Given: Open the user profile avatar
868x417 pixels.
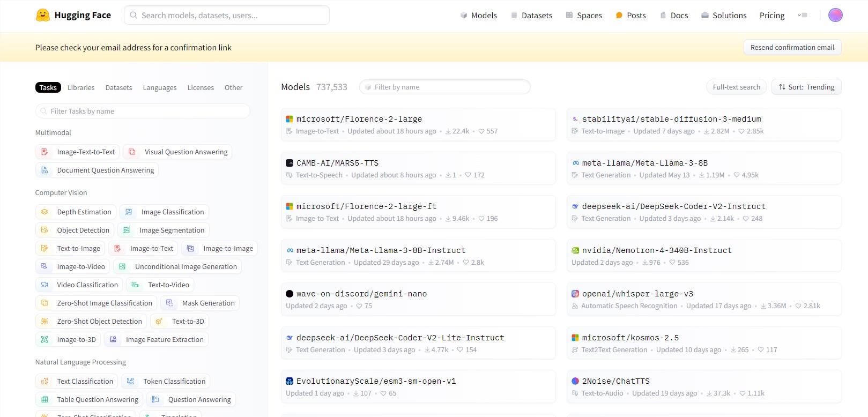Looking at the screenshot, I should pos(835,15).
